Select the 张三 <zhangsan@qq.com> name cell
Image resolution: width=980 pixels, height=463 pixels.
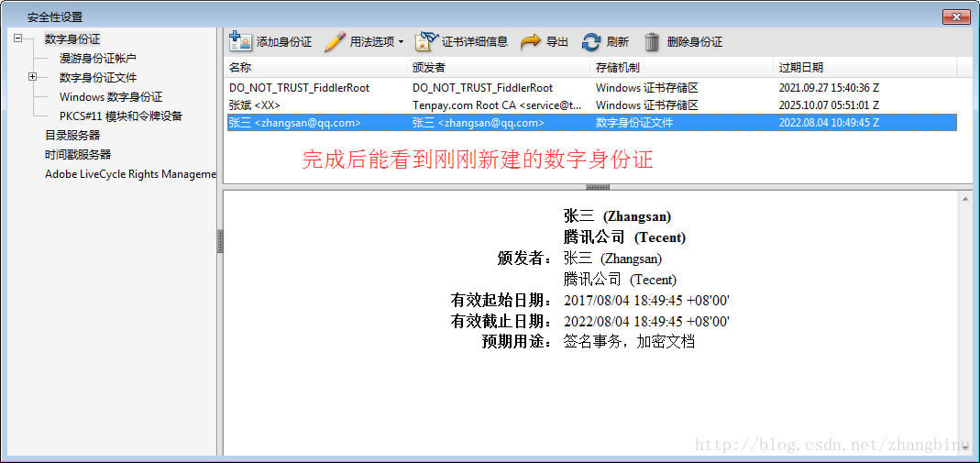295,123
